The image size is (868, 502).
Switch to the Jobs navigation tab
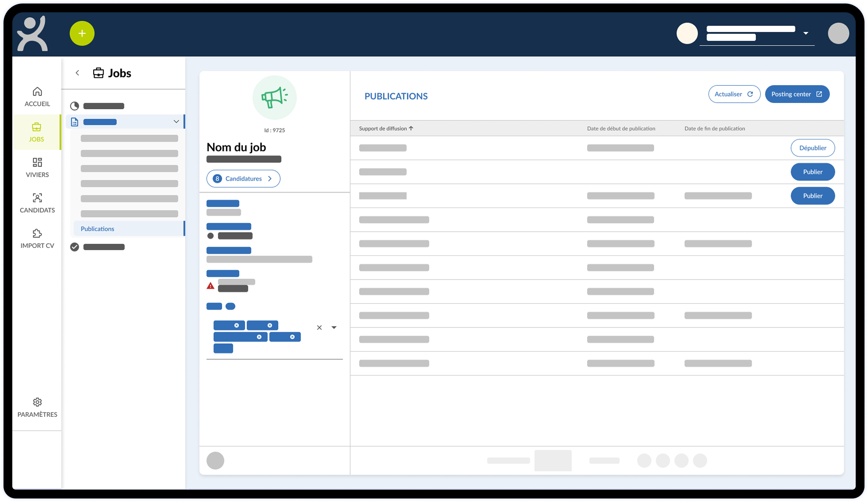point(36,132)
